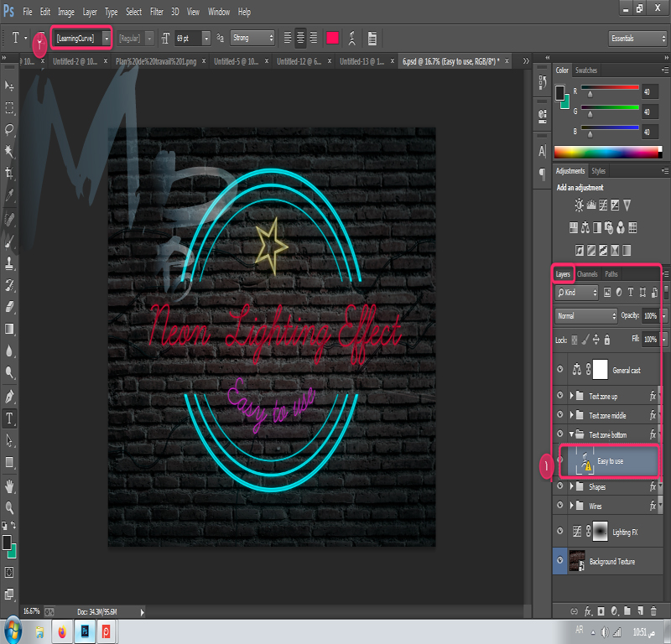The height and width of the screenshot is (644, 671).
Task: Hide the Shapes group
Action: tap(559, 486)
